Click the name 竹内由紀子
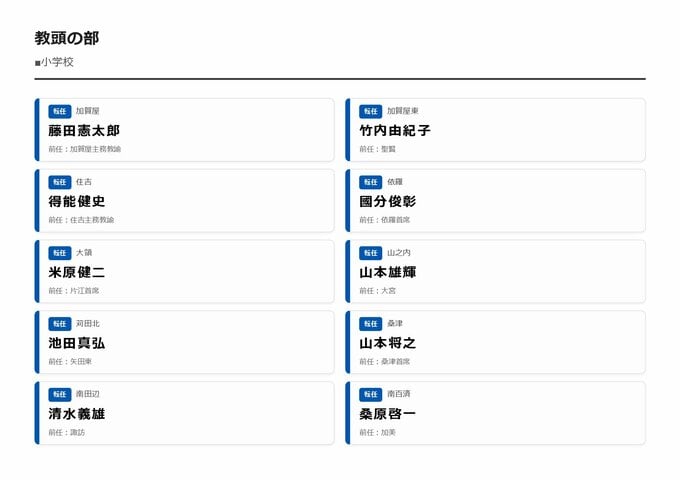680x480 pixels. pyautogui.click(x=395, y=130)
